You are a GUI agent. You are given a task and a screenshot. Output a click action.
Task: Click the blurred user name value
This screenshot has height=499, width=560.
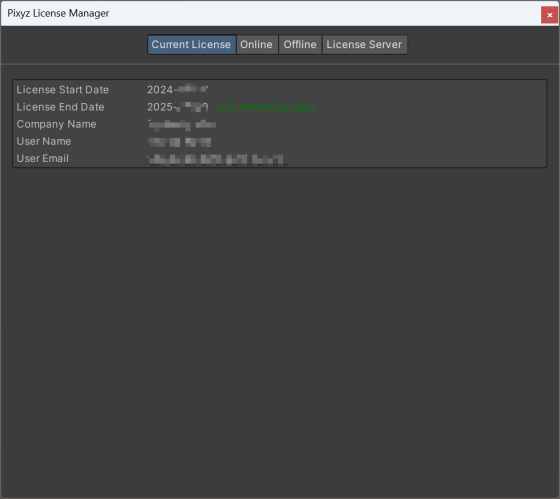179,142
